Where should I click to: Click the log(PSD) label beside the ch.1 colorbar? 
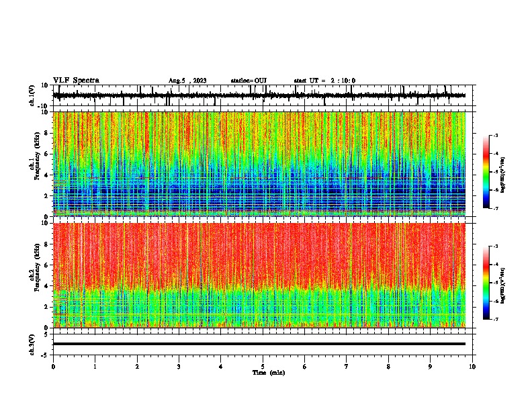(502, 175)
